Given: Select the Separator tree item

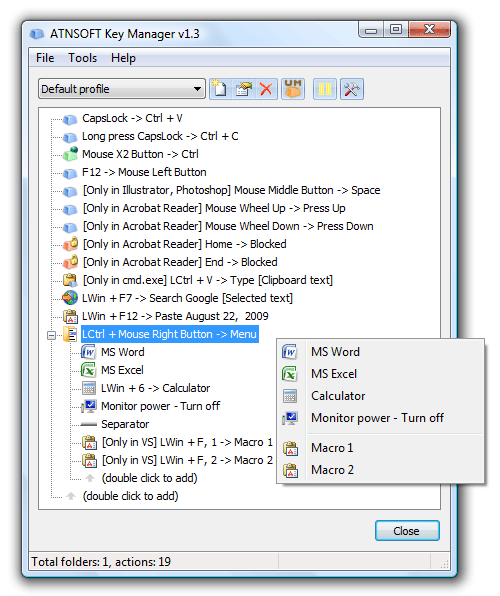Looking at the screenshot, I should (x=125, y=424).
